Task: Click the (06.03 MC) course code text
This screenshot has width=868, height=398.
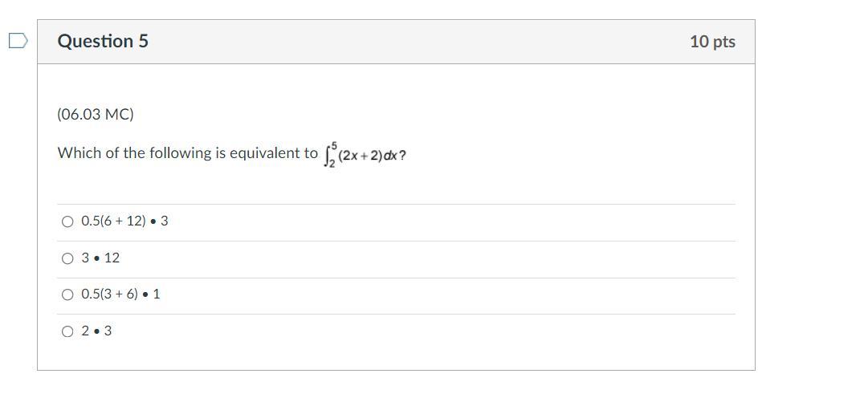Action: click(96, 115)
